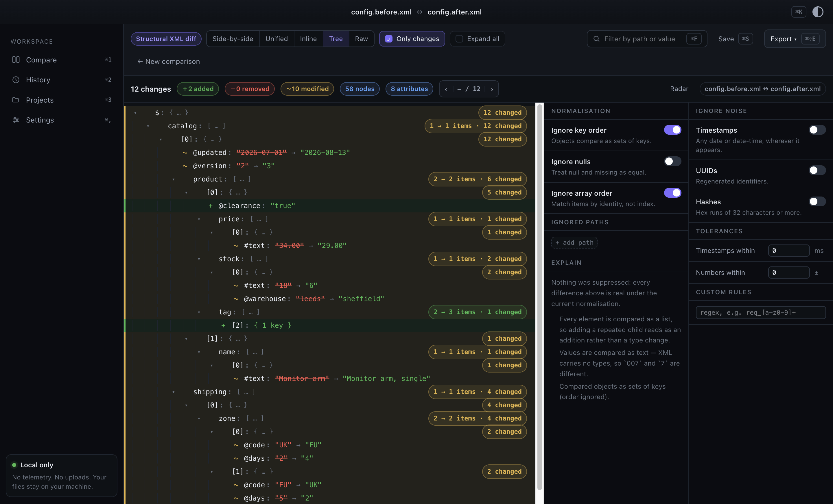The height and width of the screenshot is (504, 833).
Task: Go to previous change arrow
Action: coord(446,89)
